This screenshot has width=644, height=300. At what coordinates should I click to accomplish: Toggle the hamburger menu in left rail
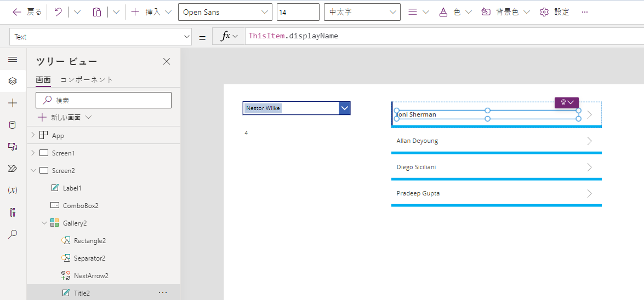pos(13,60)
